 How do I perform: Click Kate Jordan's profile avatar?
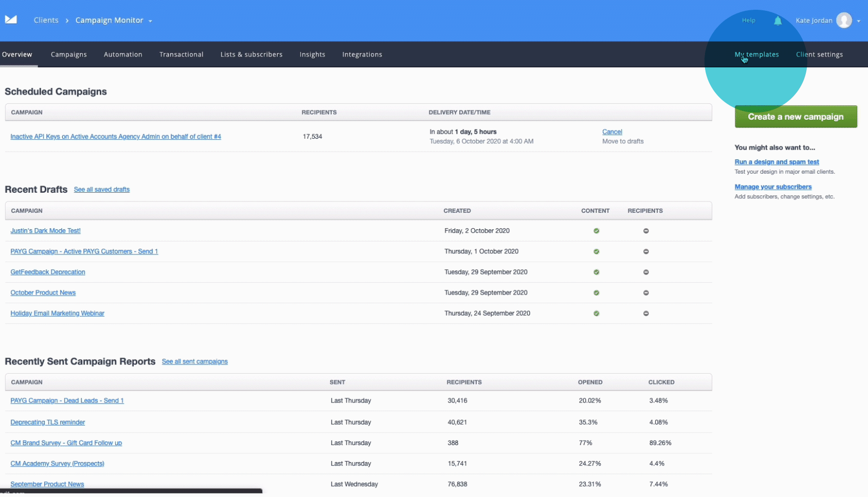pyautogui.click(x=844, y=21)
